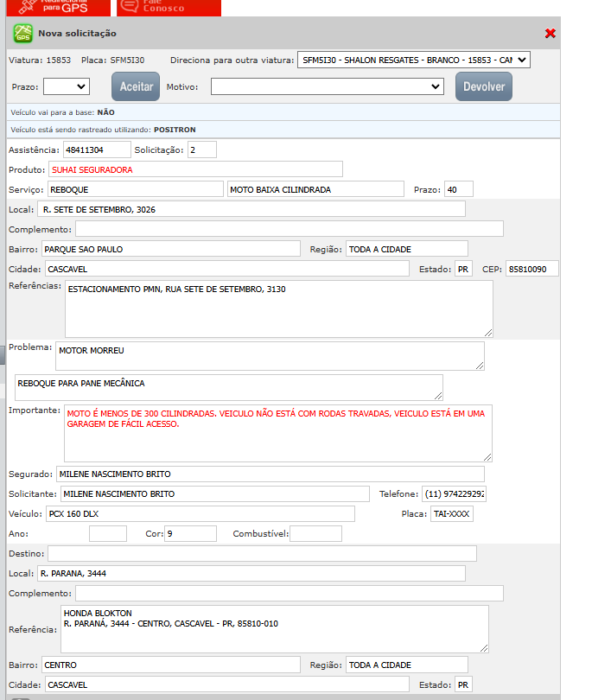Click the Referência area HONDA BLOKTON

275,629
